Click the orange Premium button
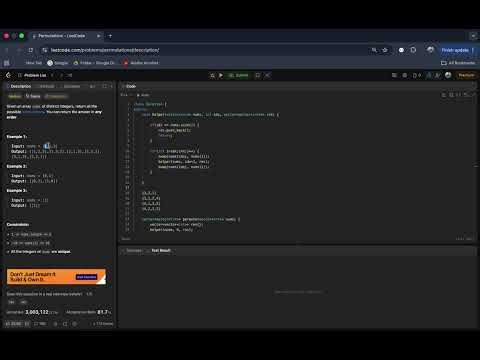This screenshot has height=360, width=480. pyautogui.click(x=466, y=75)
